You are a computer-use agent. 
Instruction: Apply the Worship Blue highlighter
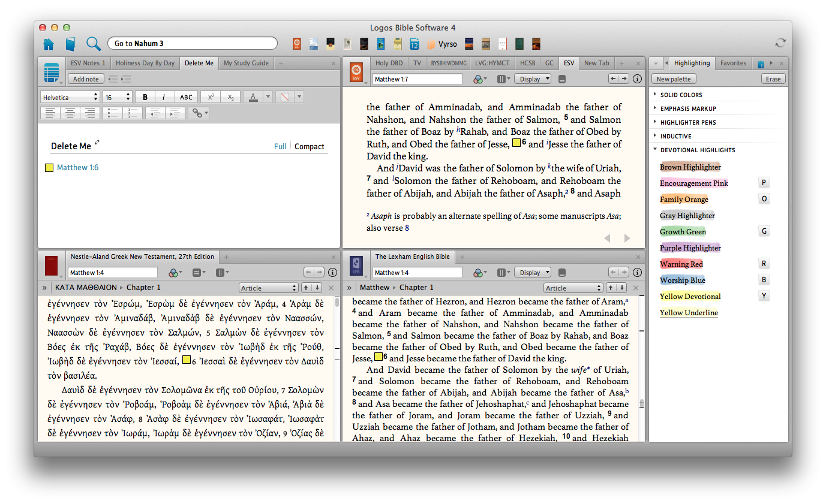(683, 280)
